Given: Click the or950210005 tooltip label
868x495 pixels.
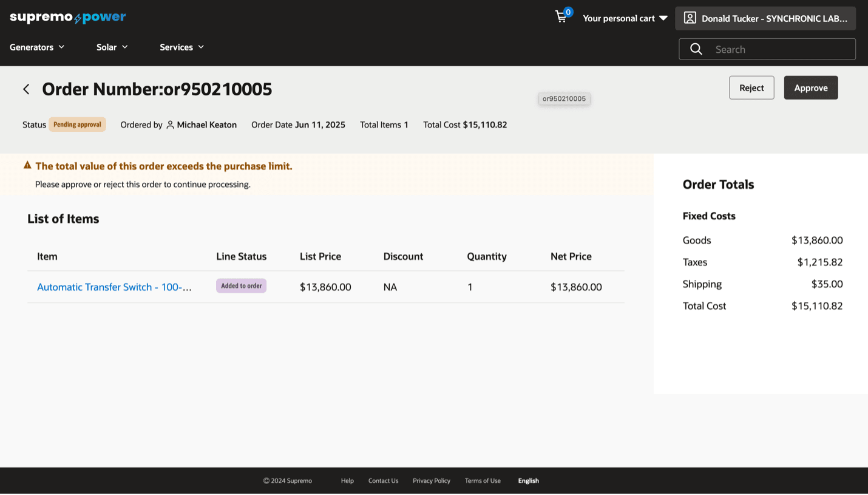Looking at the screenshot, I should 564,98.
